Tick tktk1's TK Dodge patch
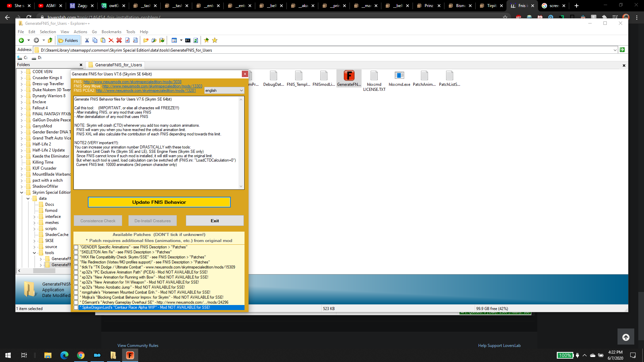This screenshot has height=362, width=644. point(76,267)
